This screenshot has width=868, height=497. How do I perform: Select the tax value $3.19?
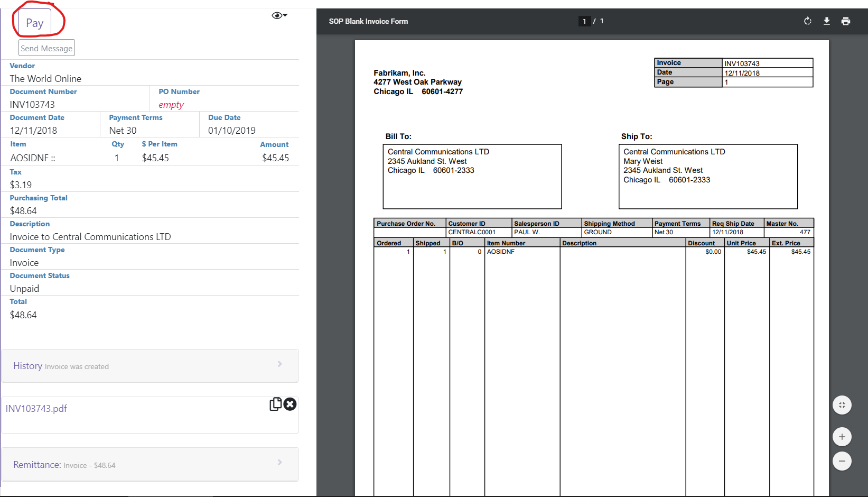21,185
